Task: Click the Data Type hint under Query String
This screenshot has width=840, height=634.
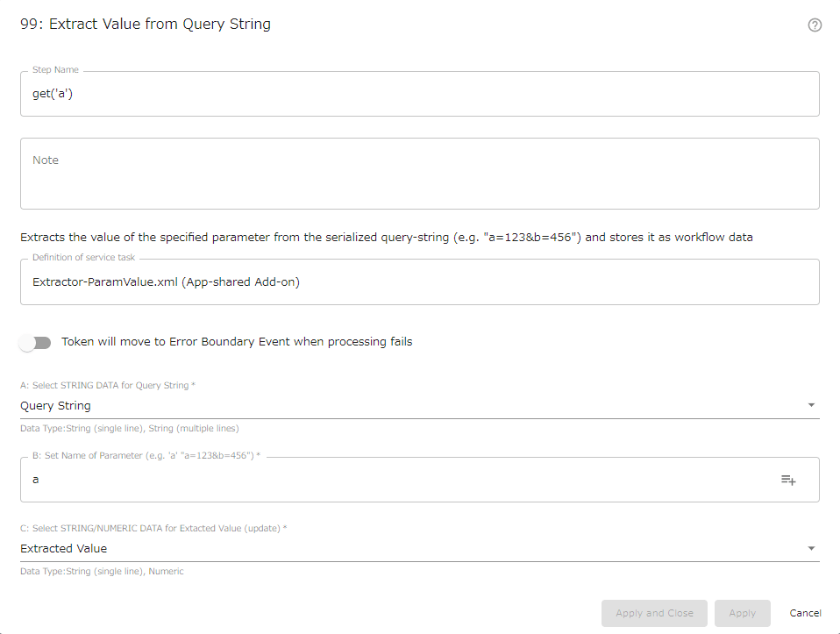Action: pos(130,428)
